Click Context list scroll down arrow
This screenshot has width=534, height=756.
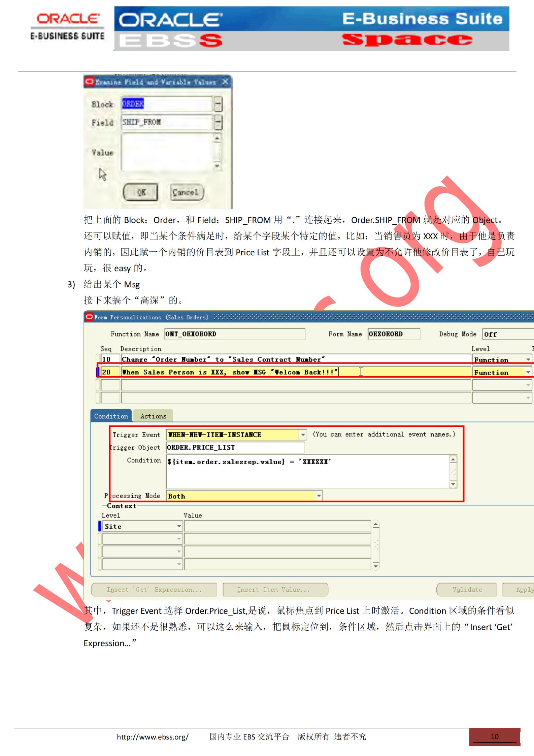click(376, 566)
